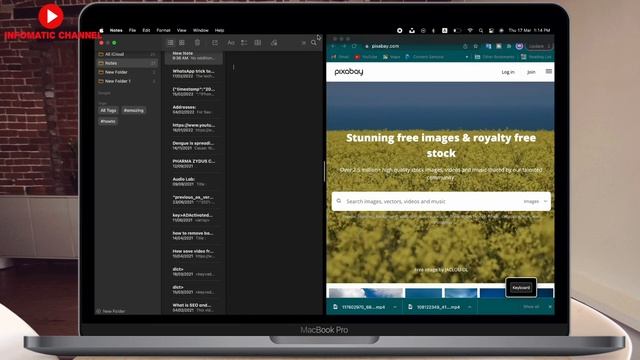
Task: Open the Aa text format menu
Action: pyautogui.click(x=231, y=42)
